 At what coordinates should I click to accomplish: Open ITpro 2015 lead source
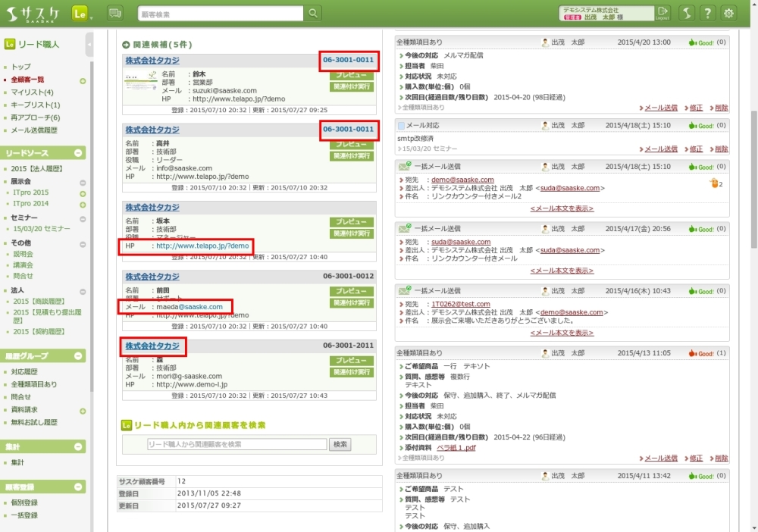[30, 193]
